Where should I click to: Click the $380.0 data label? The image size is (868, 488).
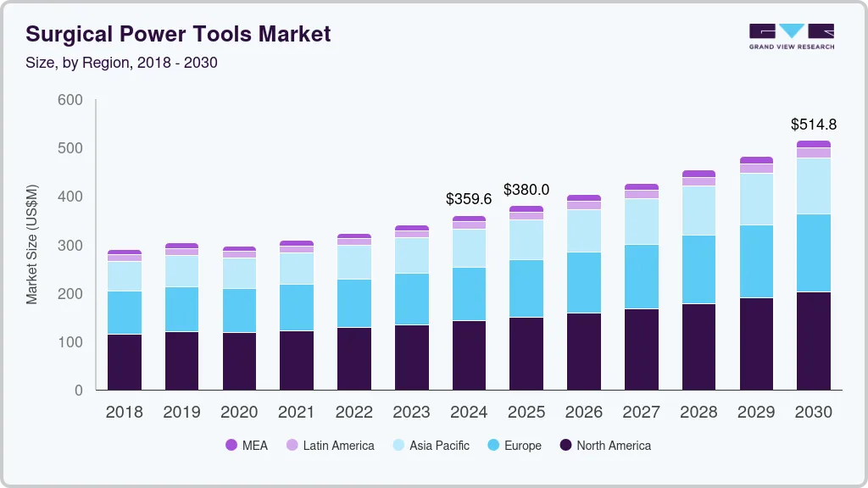pos(526,190)
